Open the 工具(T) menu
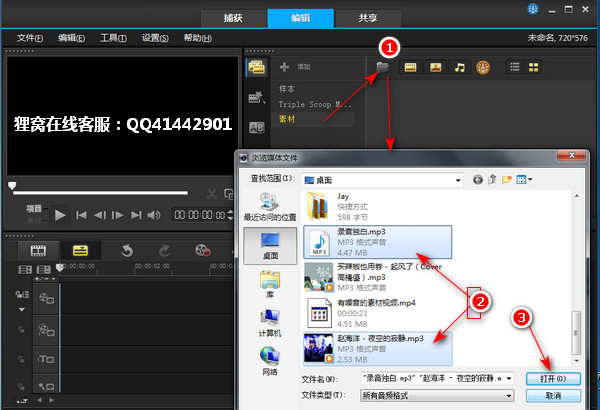 click(113, 38)
